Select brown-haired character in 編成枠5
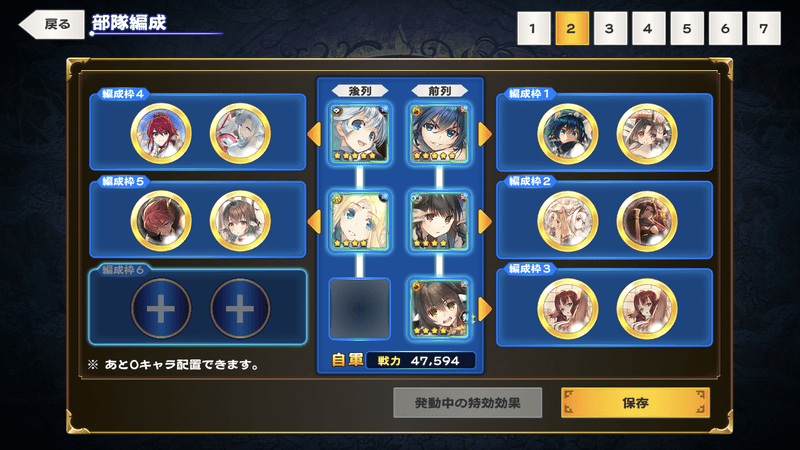800x450 pixels. coord(240,221)
